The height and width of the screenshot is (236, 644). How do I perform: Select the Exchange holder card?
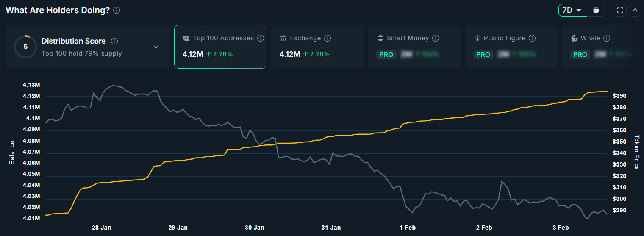coord(316,47)
